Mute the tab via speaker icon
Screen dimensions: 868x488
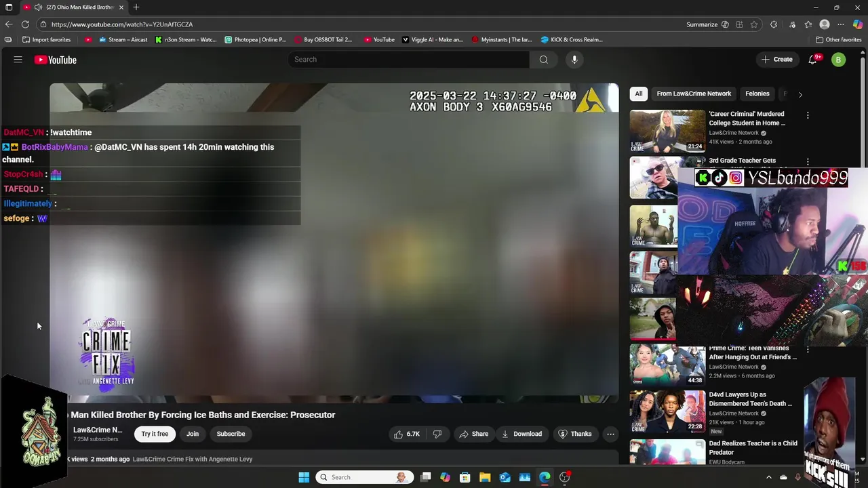pos(38,7)
